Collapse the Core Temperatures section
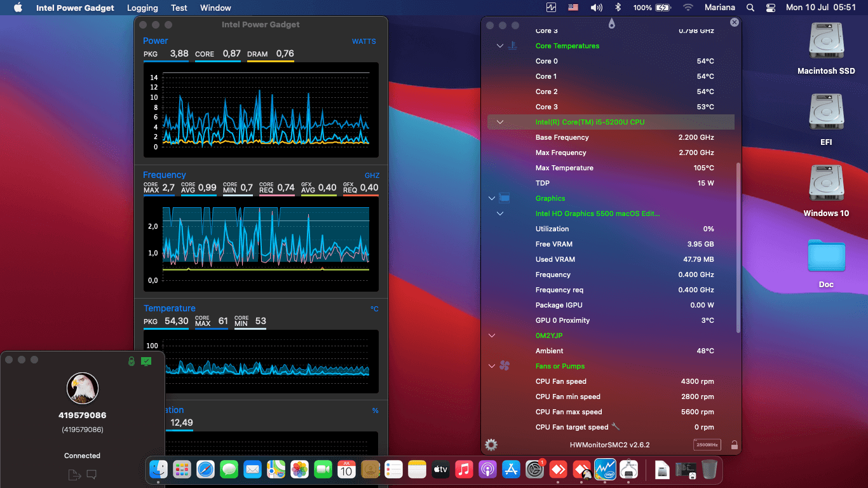 500,46
